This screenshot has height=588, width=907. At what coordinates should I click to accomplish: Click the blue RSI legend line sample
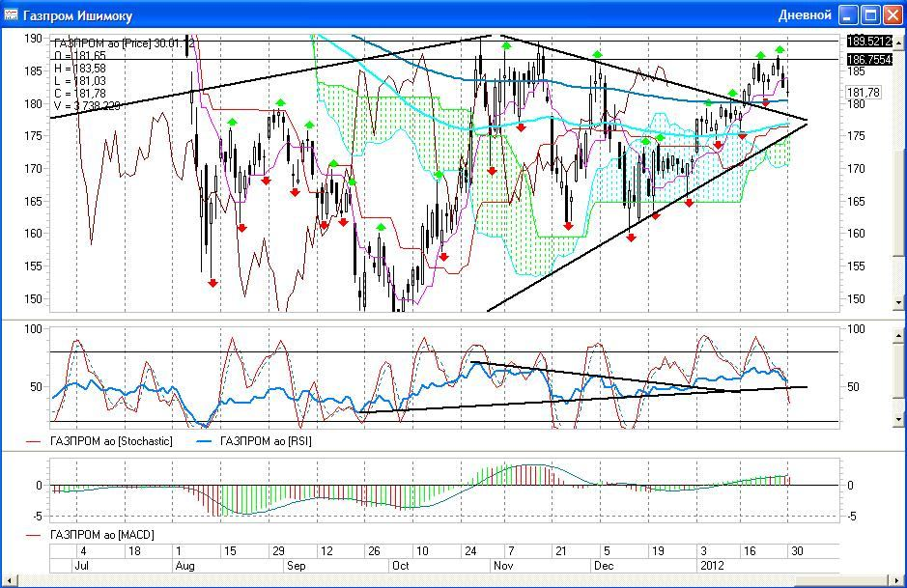[x=205, y=441]
